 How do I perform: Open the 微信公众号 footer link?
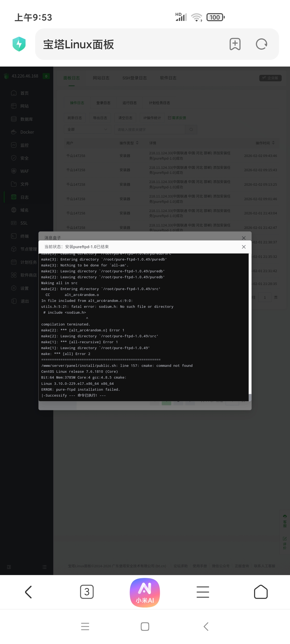tap(221, 566)
